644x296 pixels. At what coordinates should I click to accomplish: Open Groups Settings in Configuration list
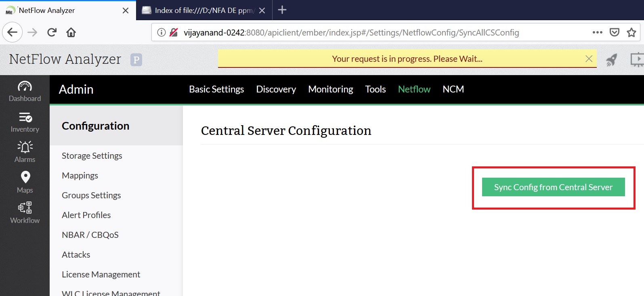point(91,195)
